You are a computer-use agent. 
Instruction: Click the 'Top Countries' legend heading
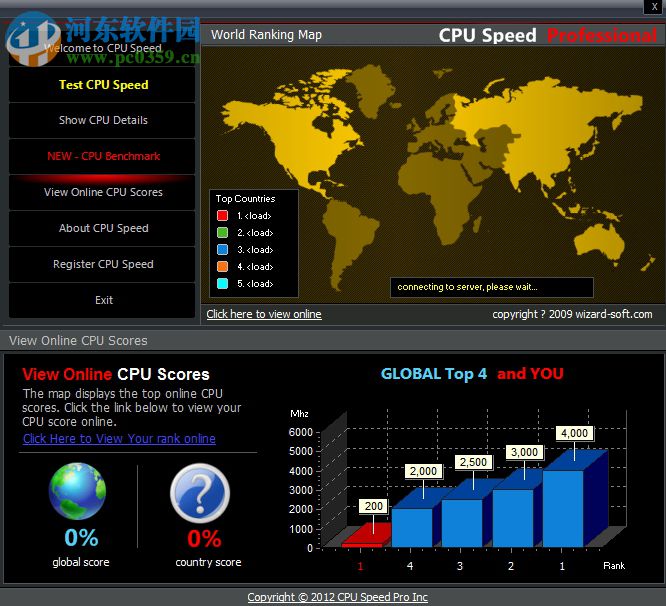coord(246,199)
